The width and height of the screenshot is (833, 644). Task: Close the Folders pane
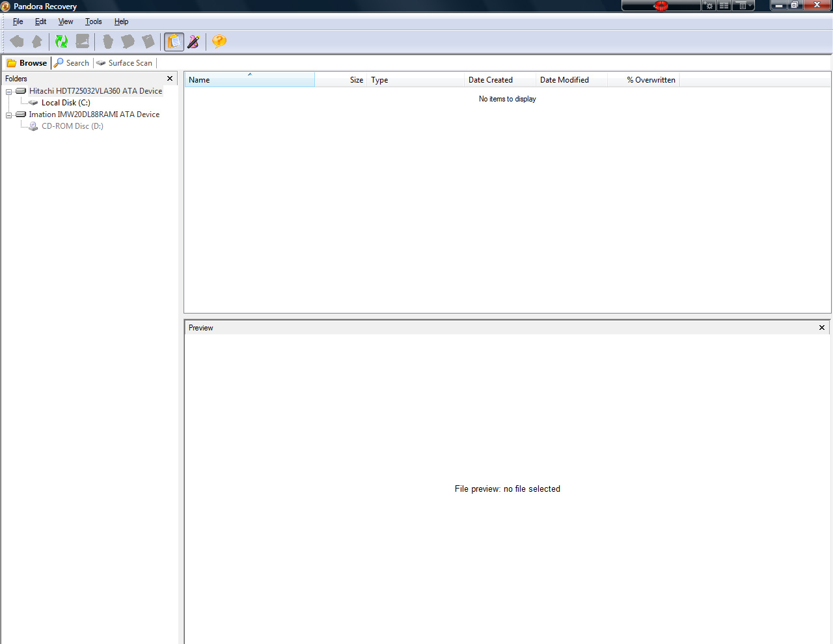[170, 79]
